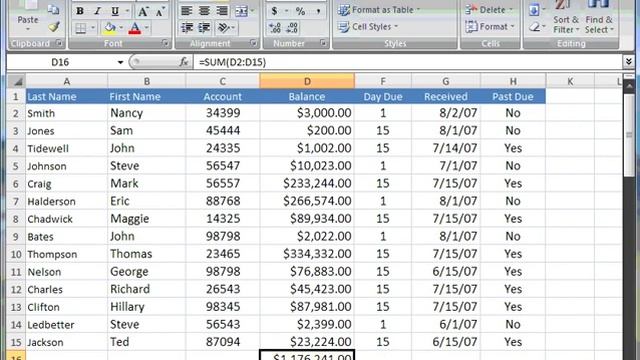
Task: Apply red font color
Action: click(x=135, y=28)
